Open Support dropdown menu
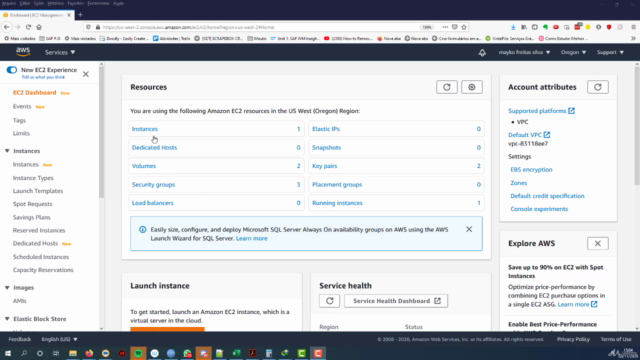 (x=610, y=52)
